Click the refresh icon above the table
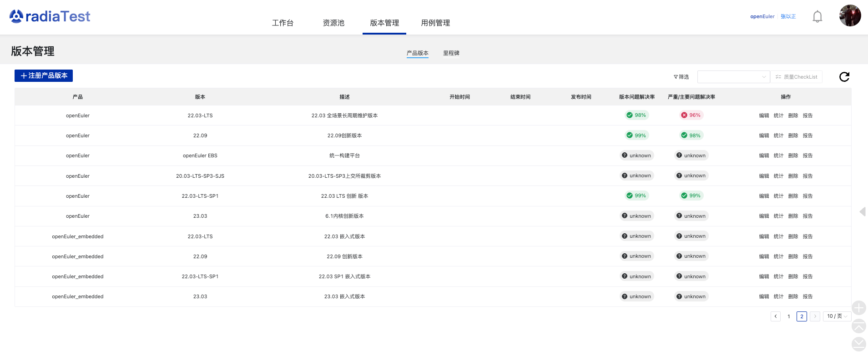The height and width of the screenshot is (356, 868). 844,77
